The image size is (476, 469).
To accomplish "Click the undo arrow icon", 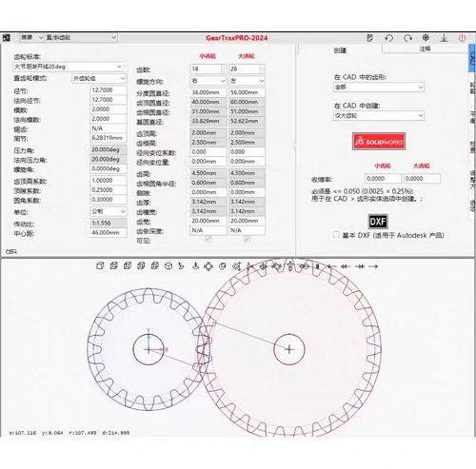I will pyautogui.click(x=388, y=38).
